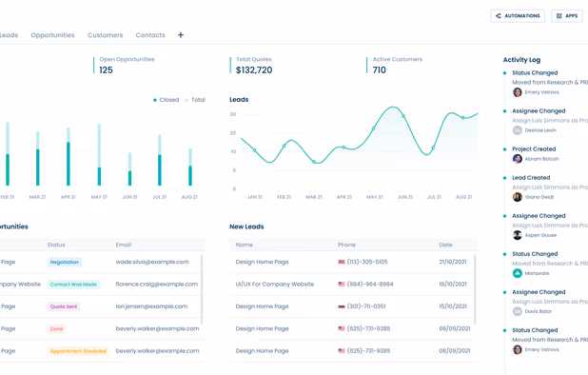Open the Apps button

pyautogui.click(x=567, y=16)
